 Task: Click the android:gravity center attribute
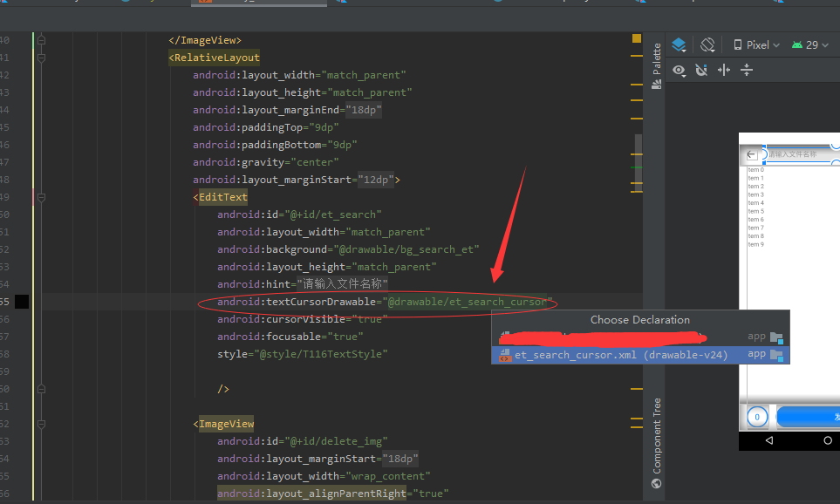coord(266,162)
